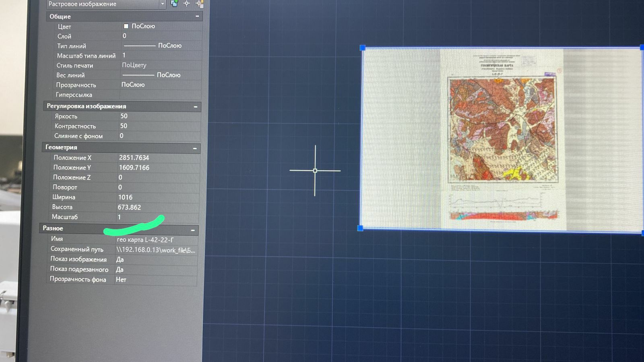Click the Яркость property label
Viewport: 644px width, 362px height.
(66, 116)
